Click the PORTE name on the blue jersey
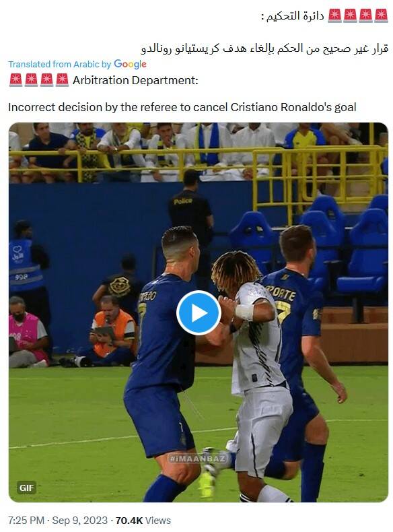Image resolution: width=393 pixels, height=532 pixels. point(281,294)
